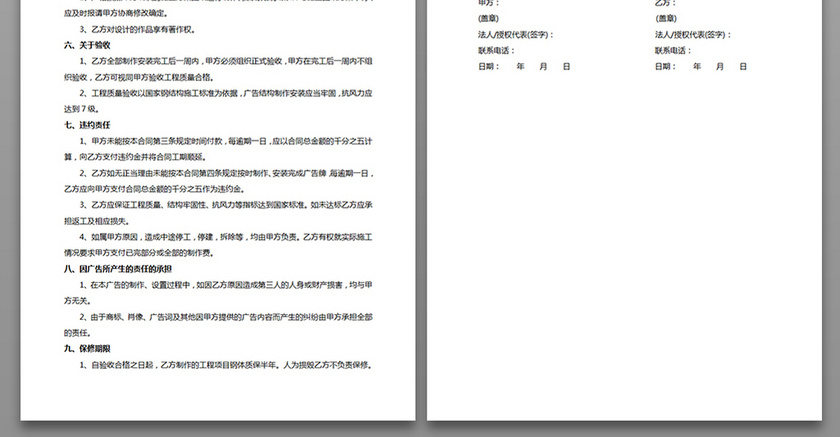Click '年' in 甲方's date line

pos(520,67)
